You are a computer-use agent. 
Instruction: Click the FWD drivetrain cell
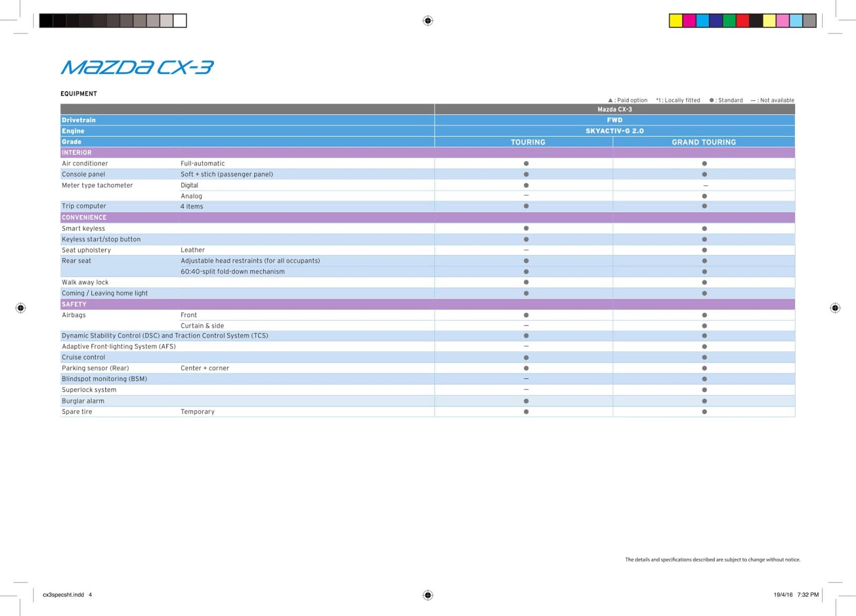tap(615, 120)
